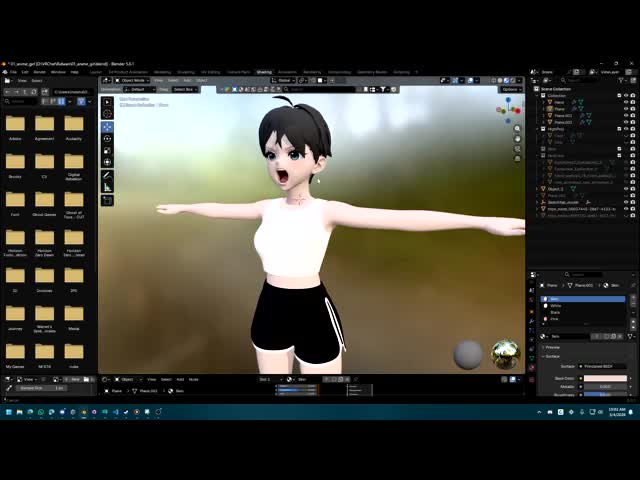Switch to rendered shading mode
This screenshot has width=640, height=480.
pyautogui.click(x=512, y=80)
